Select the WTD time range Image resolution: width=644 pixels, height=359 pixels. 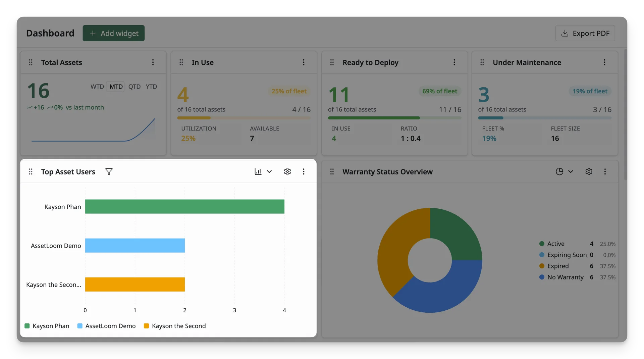click(x=97, y=87)
